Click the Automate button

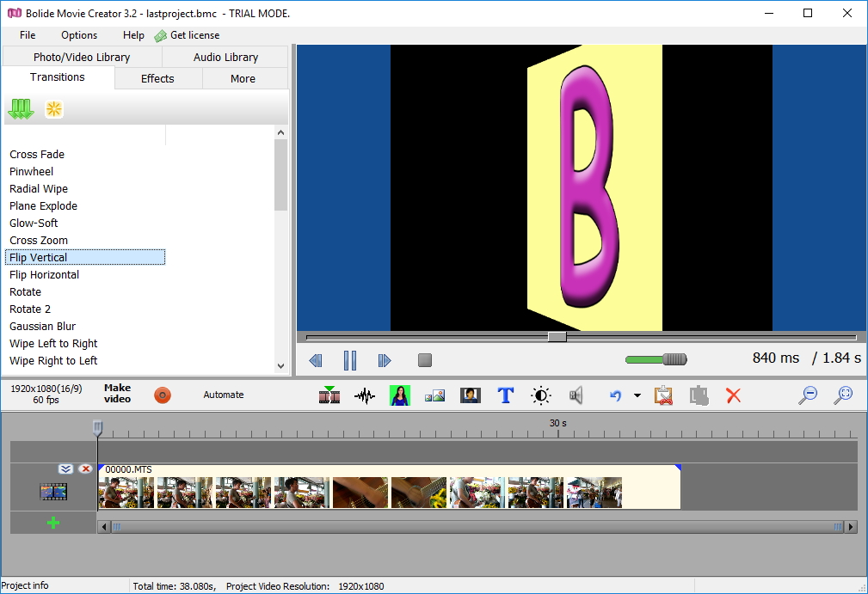(x=223, y=395)
